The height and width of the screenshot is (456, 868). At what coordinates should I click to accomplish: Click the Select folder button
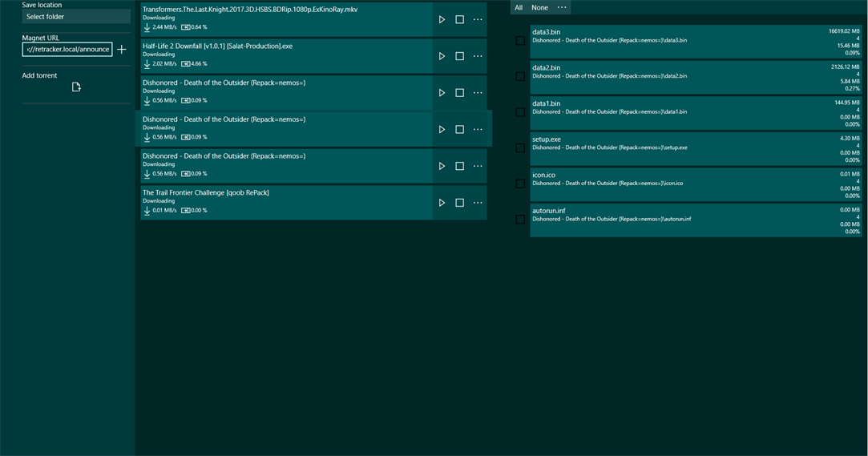pyautogui.click(x=76, y=17)
